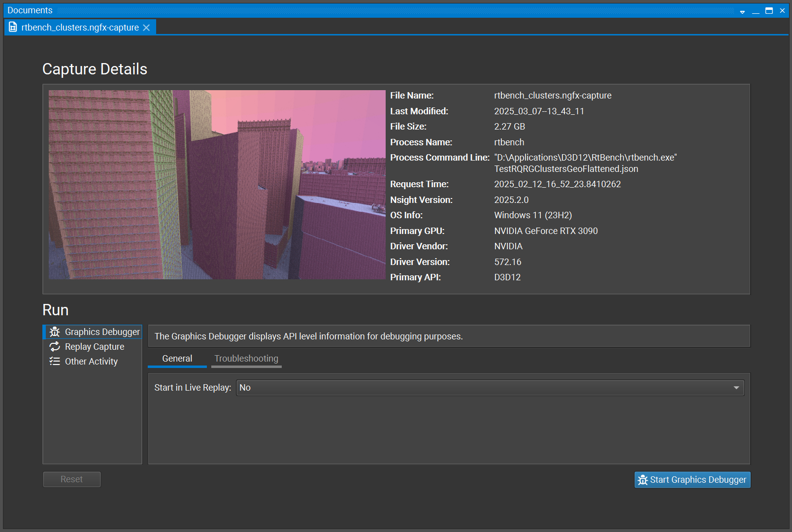Click the Reset button below the activity list
The height and width of the screenshot is (532, 792).
[71, 479]
